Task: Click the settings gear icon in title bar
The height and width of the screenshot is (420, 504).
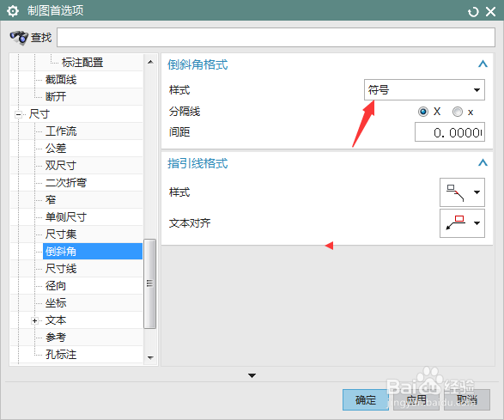Action: pyautogui.click(x=13, y=11)
